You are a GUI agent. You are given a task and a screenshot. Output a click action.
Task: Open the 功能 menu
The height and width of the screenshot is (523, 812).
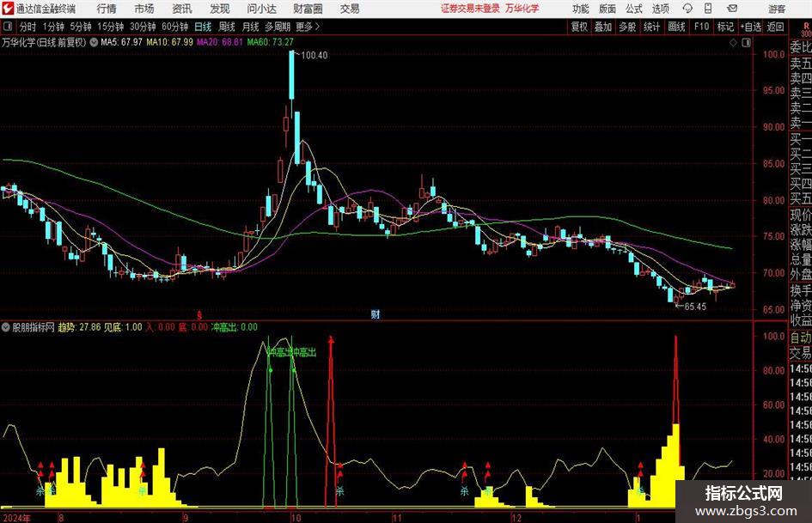(x=581, y=9)
